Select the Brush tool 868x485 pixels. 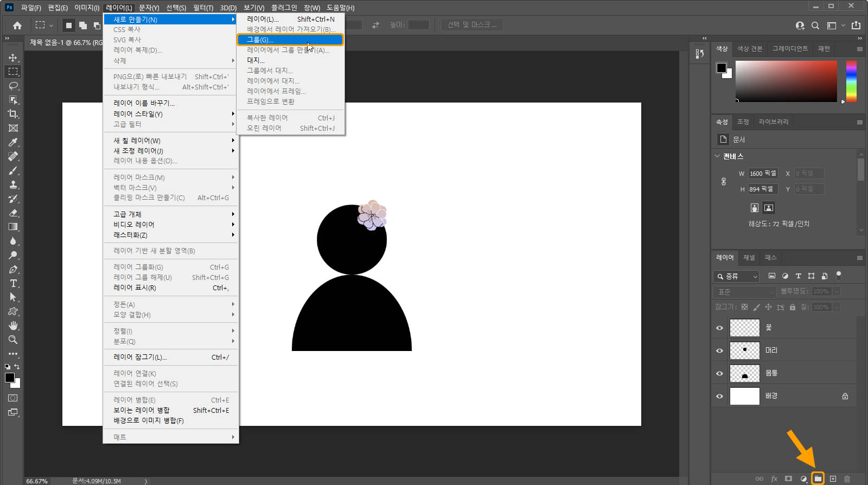point(13,170)
